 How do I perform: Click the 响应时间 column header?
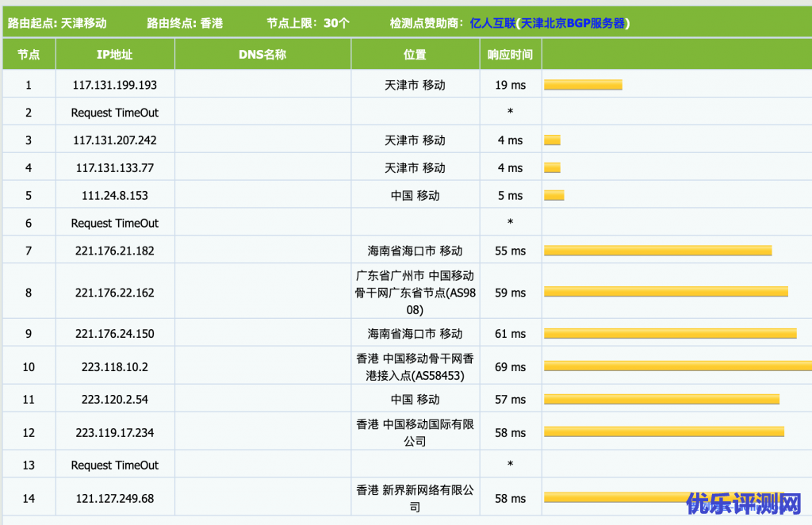tap(510, 55)
